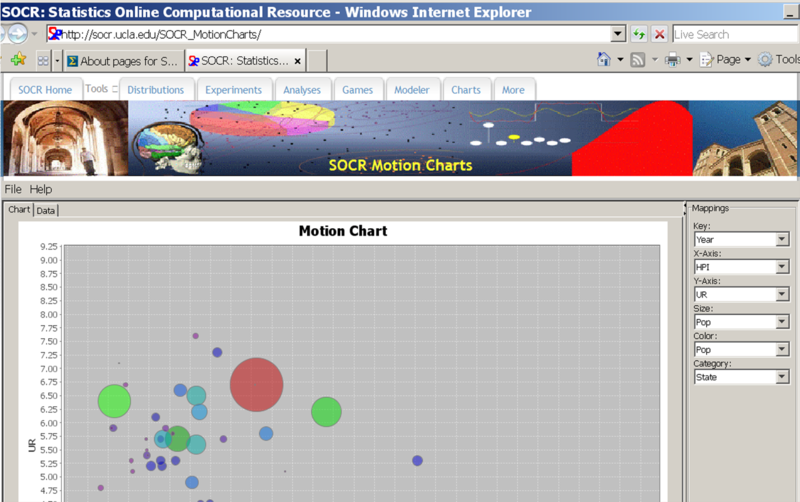Click the IE Forward navigation button
Image resolution: width=800 pixels, height=502 pixels.
17,34
